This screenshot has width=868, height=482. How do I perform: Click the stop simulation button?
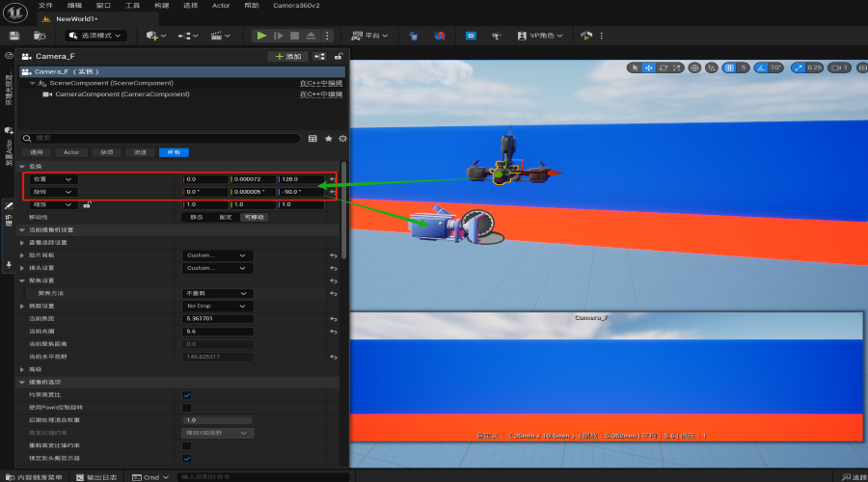pyautogui.click(x=294, y=36)
